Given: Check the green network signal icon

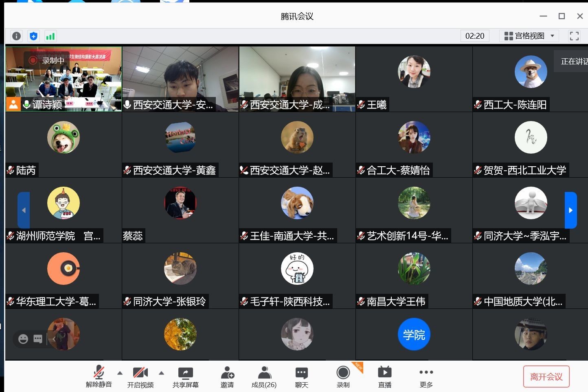Looking at the screenshot, I should 50,36.
